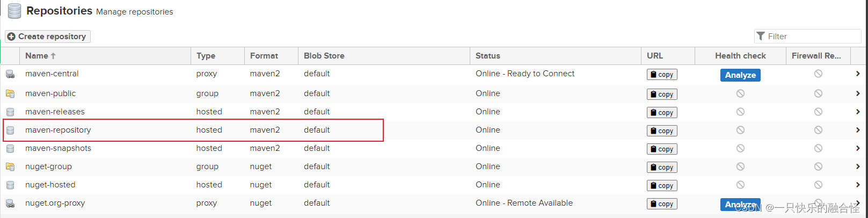Click nuget.org-proxy repository icon
Viewport: 868px width, 218px height.
pyautogui.click(x=10, y=204)
